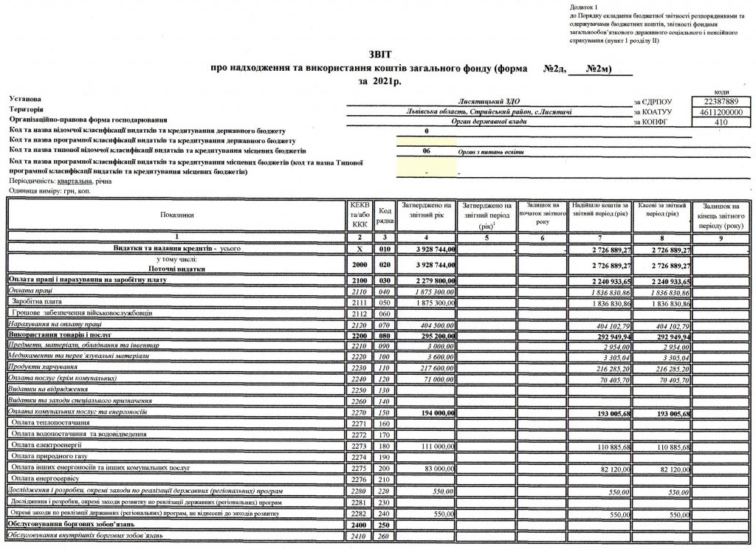The height and width of the screenshot is (549, 756).
Task: Select the Показники column header
Action: tap(176, 215)
